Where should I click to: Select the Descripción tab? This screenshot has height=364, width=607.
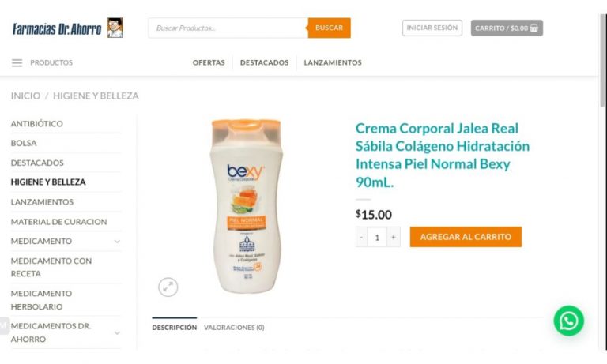pos(174,328)
